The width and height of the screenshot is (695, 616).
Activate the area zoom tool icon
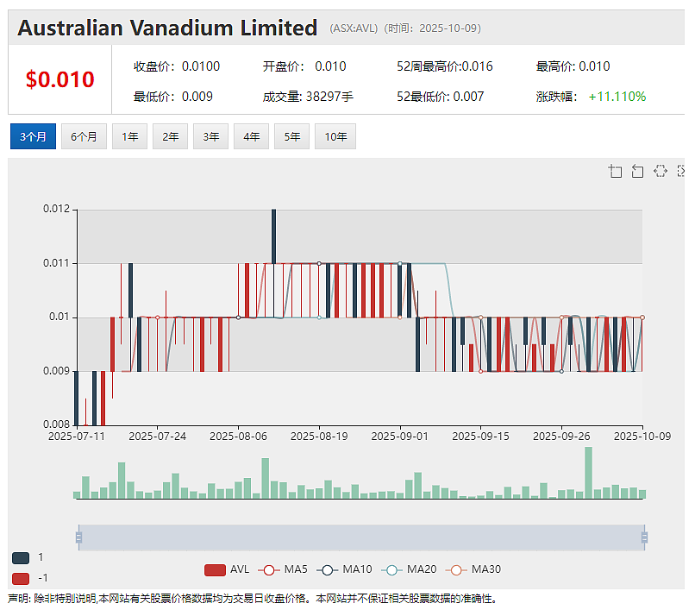pyautogui.click(x=615, y=171)
